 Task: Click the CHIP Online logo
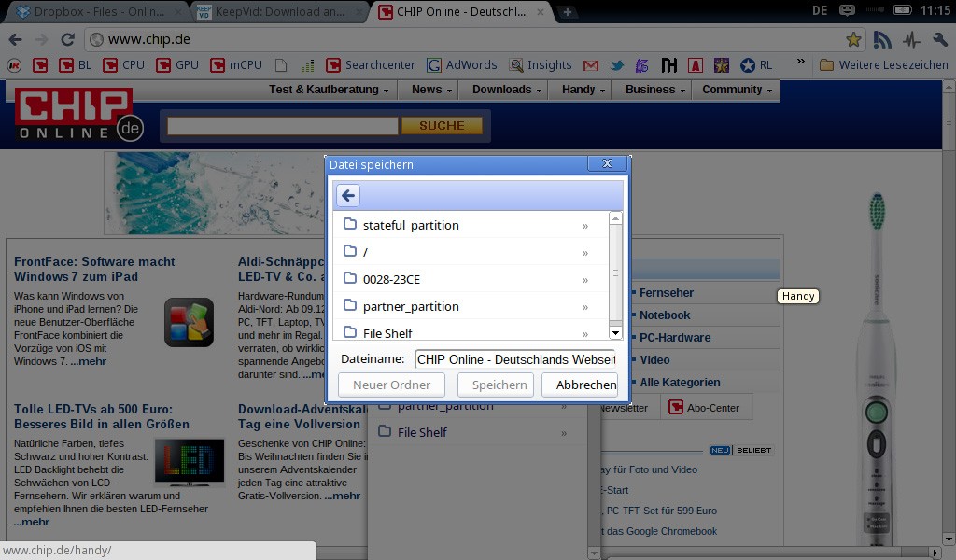click(78, 115)
